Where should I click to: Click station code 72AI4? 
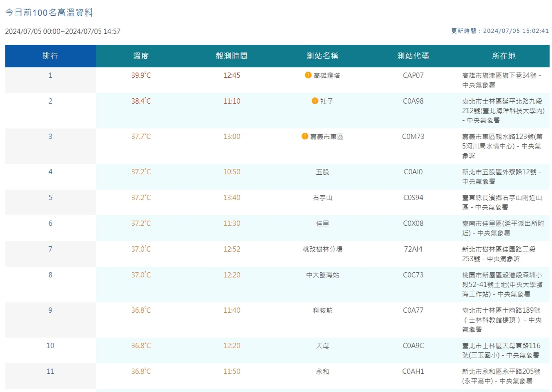pyautogui.click(x=413, y=249)
